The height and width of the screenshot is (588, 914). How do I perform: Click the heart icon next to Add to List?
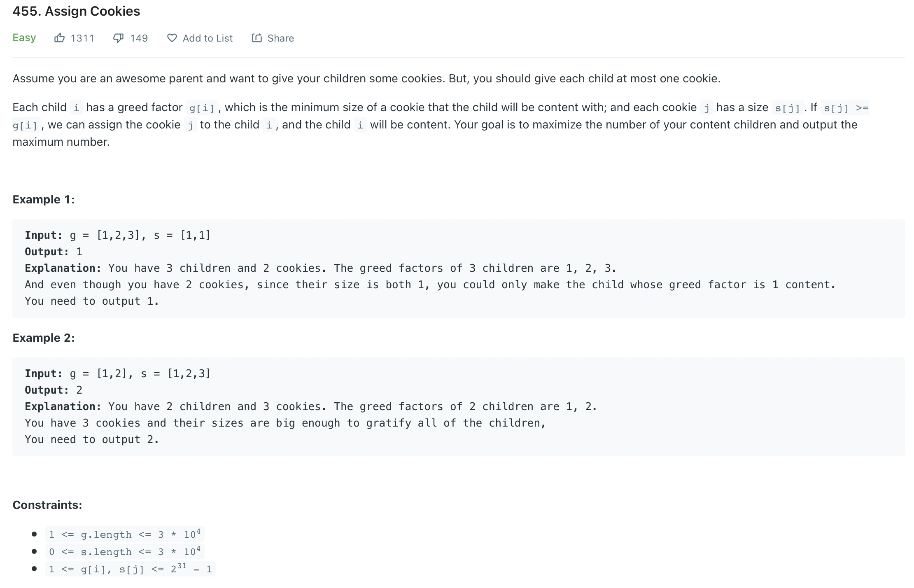(173, 38)
